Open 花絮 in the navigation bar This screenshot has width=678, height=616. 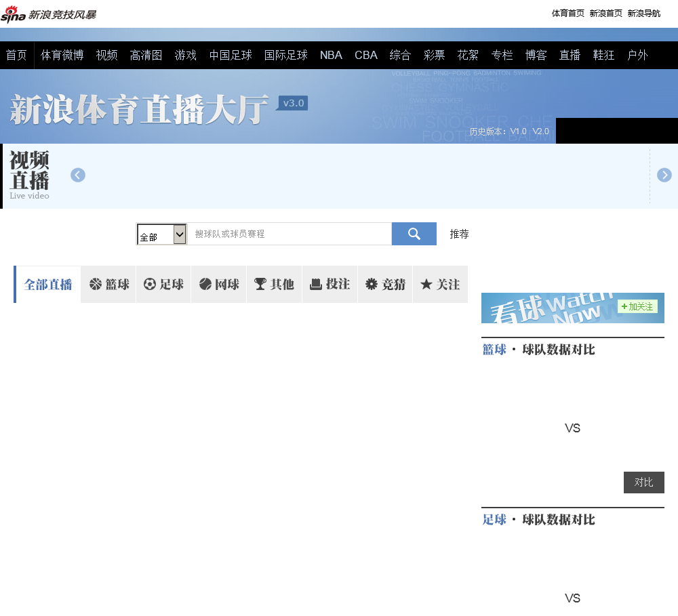(468, 56)
